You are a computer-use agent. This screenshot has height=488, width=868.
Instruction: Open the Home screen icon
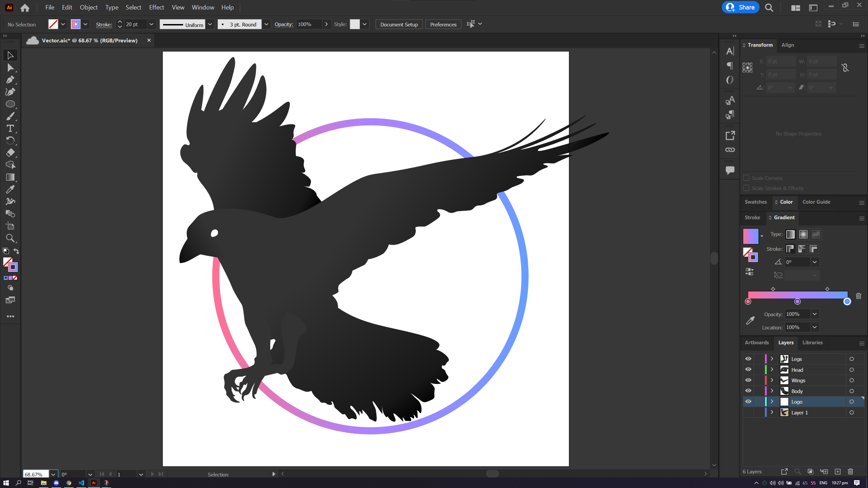click(25, 7)
